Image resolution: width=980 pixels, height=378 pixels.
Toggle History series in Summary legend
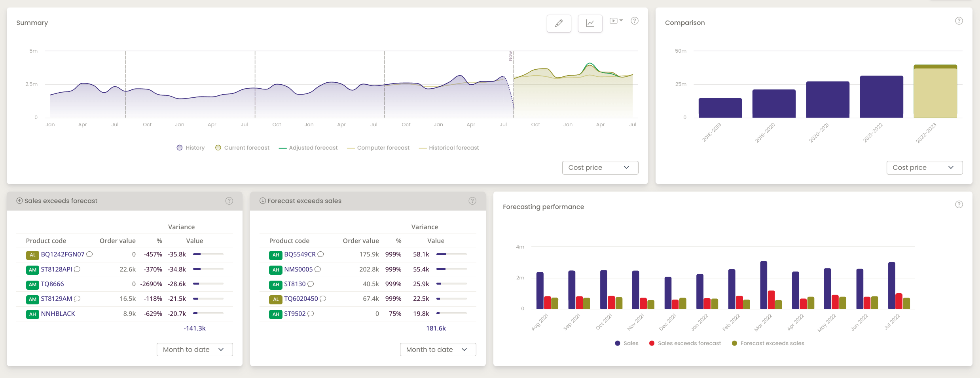(x=191, y=148)
